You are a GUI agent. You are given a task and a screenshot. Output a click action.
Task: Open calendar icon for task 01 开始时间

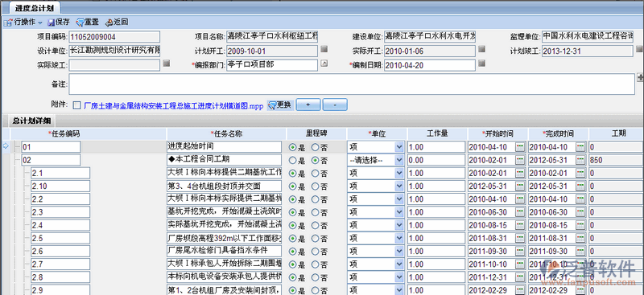520,147
